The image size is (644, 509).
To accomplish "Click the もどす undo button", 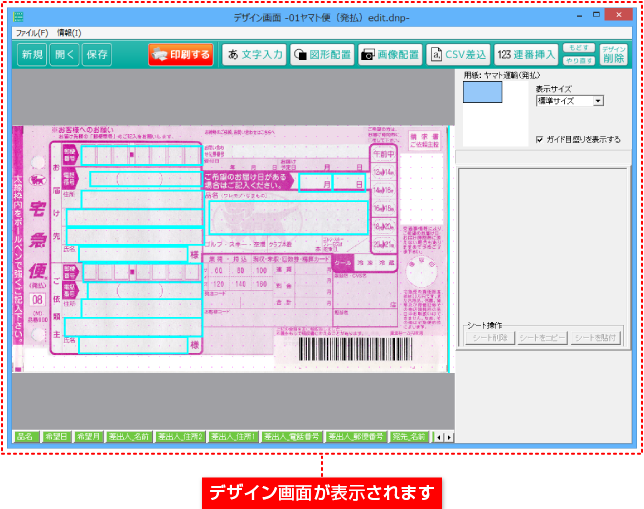I will [x=579, y=48].
